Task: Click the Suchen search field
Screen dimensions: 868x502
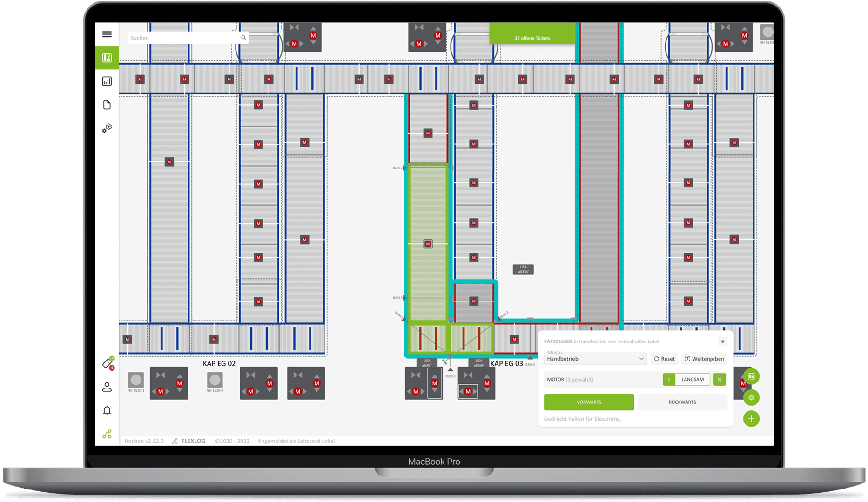Action: tap(184, 38)
